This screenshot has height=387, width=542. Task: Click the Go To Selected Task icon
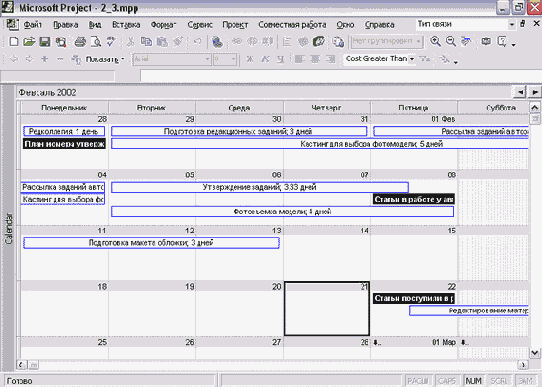point(466,42)
